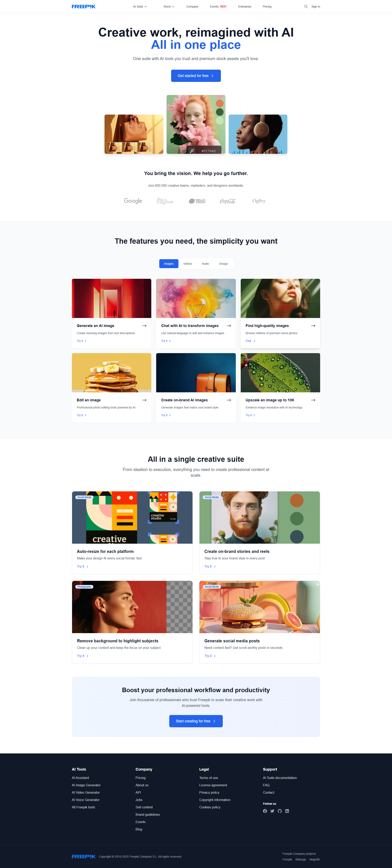This screenshot has height=868, width=392.
Task: Click the Freepik logo in the header
Action: click(x=84, y=6)
